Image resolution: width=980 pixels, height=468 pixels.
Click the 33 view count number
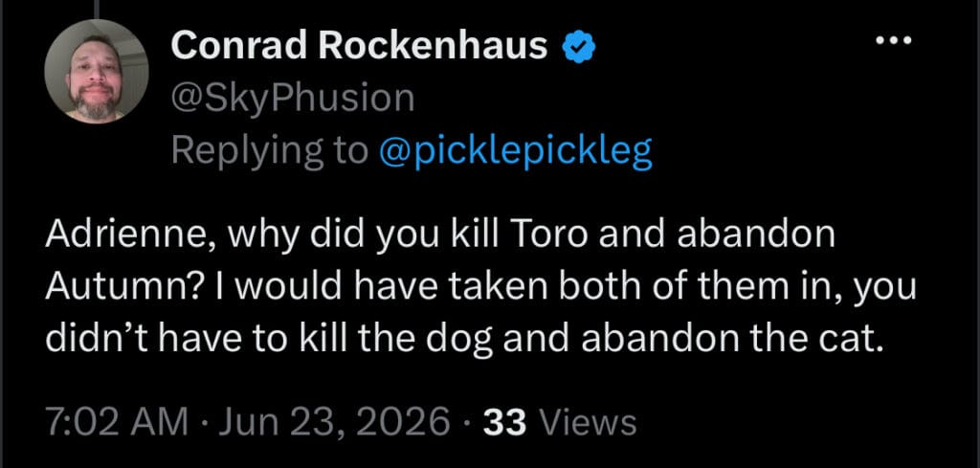click(x=505, y=422)
